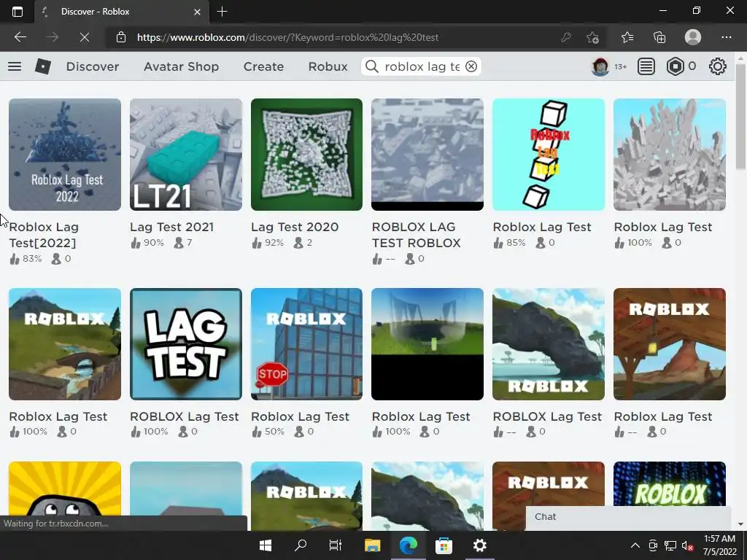Open the Roblox notifications feed icon

(x=646, y=66)
